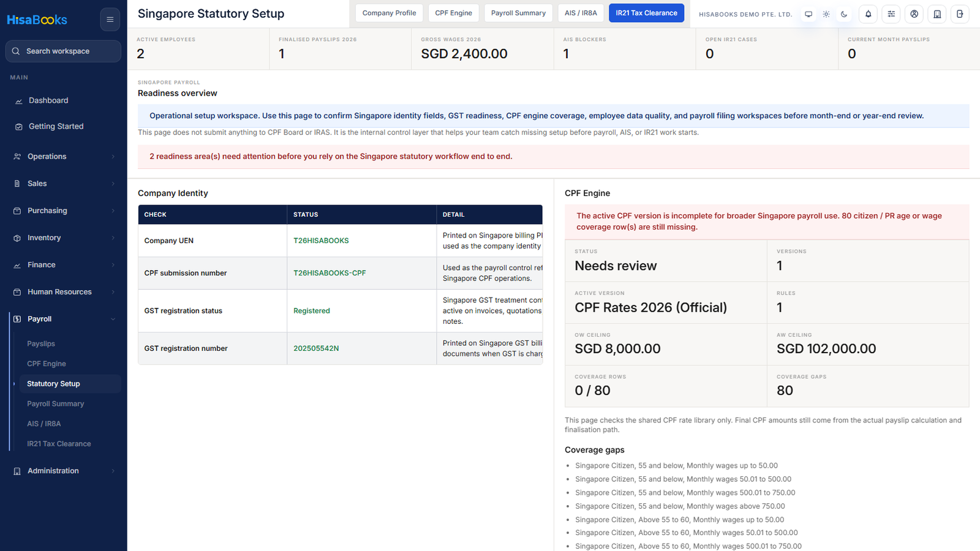This screenshot has height=551, width=980.
Task: Open Payroll Summary in sidebar submenu
Action: tap(56, 404)
